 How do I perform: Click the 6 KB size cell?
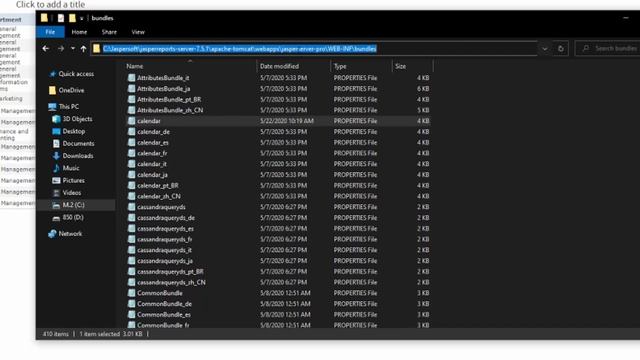423,89
